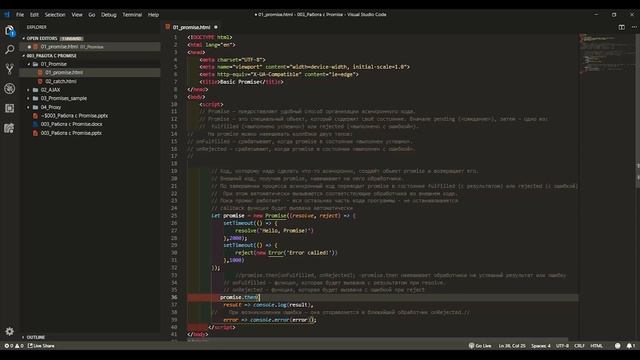This screenshot has height=360, width=640.
Task: Open the editor More Actions ellipsis
Action: pyautogui.click(x=634, y=27)
